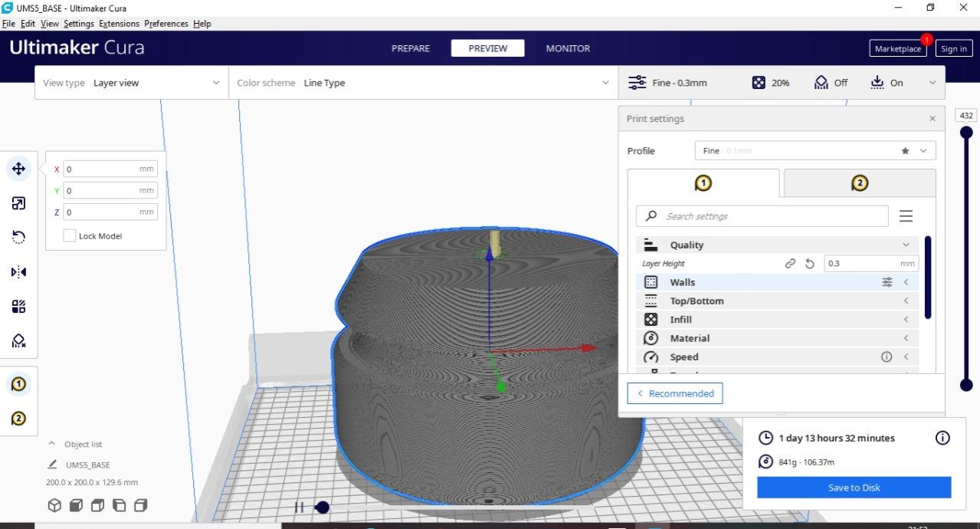Toggle the Lock Model checkbox

click(69, 236)
